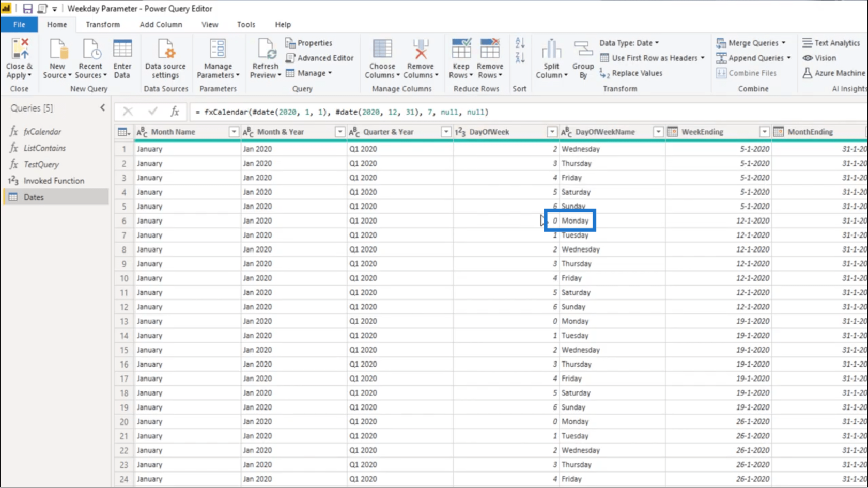Click the Group By icon
The height and width of the screenshot is (488, 868).
coord(583,50)
